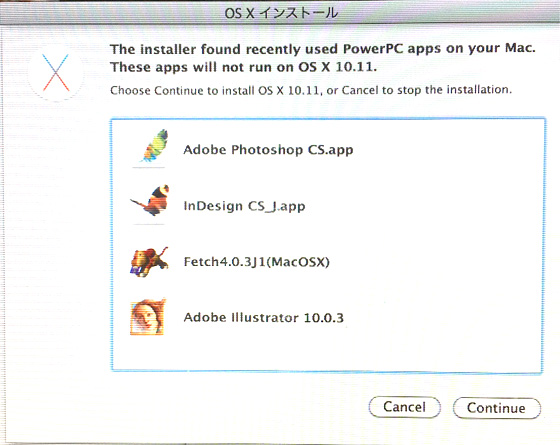Click the OS X El Capitan logo
Image resolution: width=560 pixels, height=445 pixels.
coord(56,73)
